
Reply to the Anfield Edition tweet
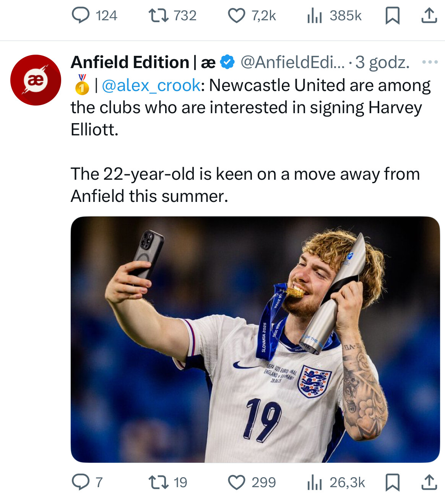pos(81,482)
